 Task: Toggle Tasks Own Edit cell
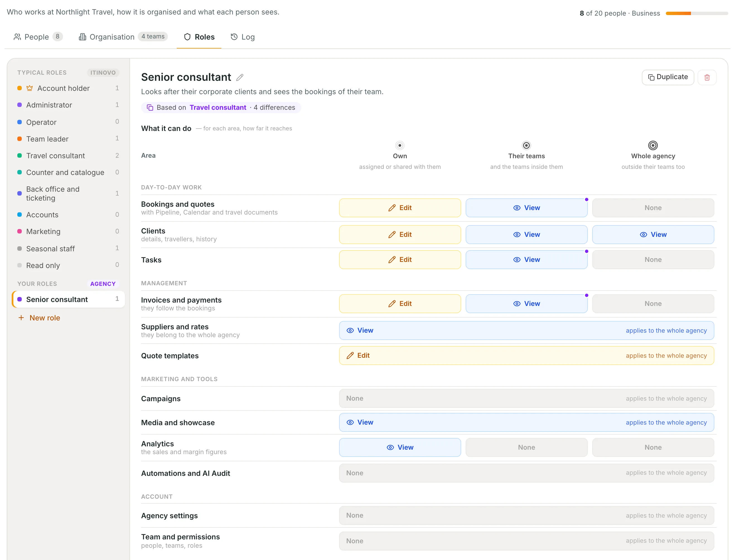coord(400,259)
